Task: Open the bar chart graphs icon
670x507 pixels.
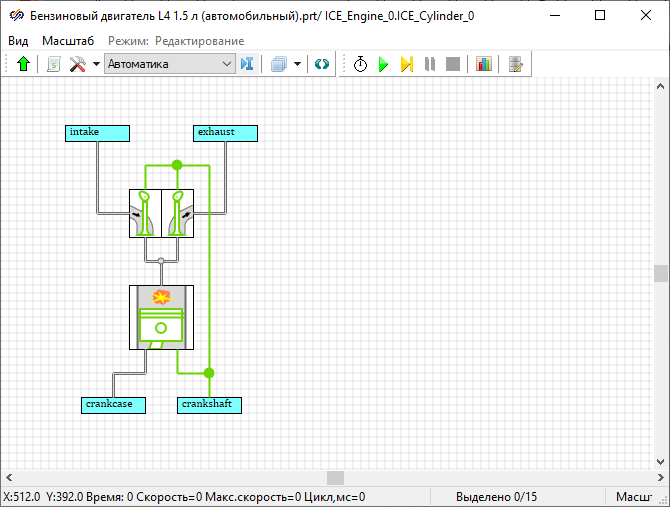Action: 484,64
